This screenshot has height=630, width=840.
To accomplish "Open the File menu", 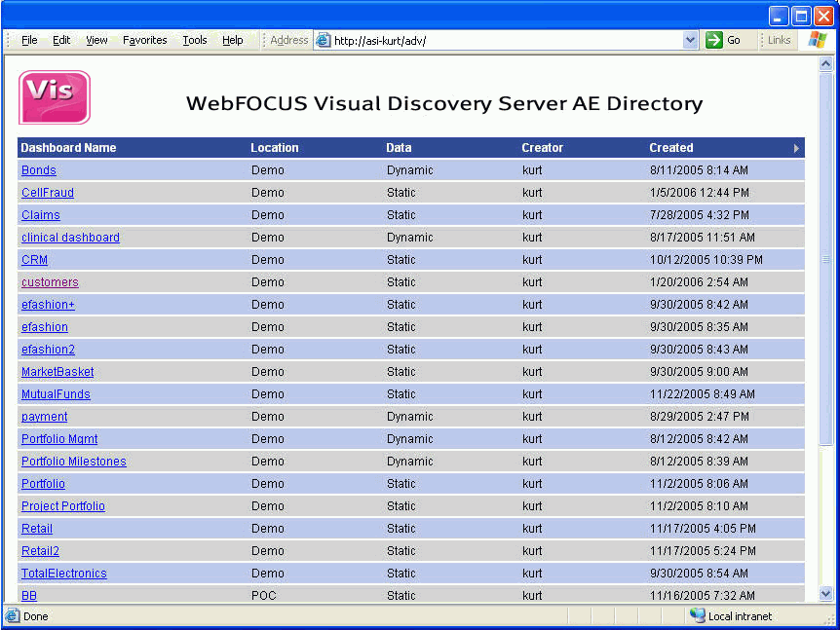I will 29,40.
